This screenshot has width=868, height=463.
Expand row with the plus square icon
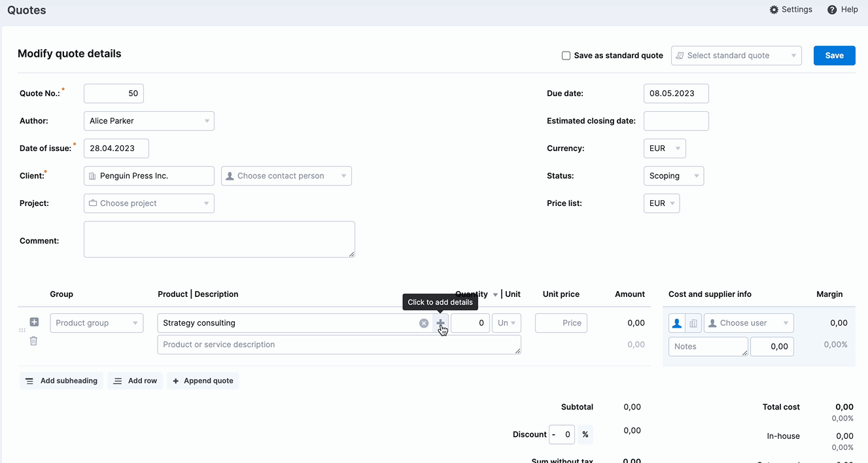pos(34,322)
